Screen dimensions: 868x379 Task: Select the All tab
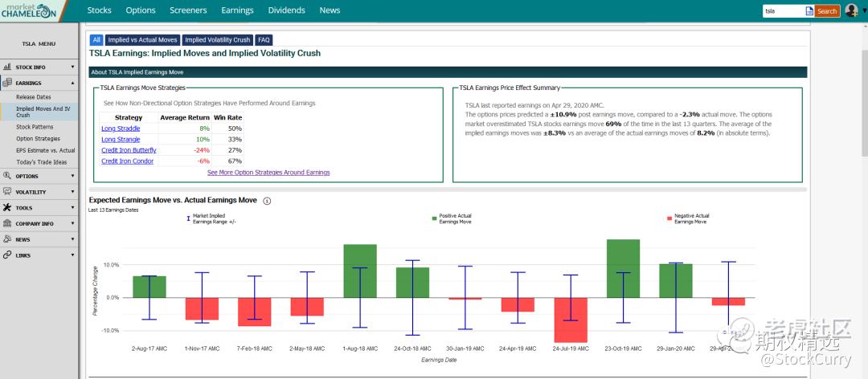[96, 40]
